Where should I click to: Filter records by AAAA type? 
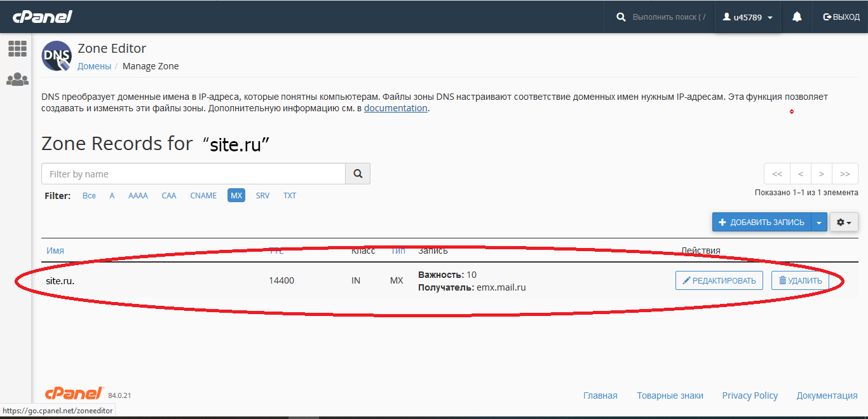[x=138, y=196]
